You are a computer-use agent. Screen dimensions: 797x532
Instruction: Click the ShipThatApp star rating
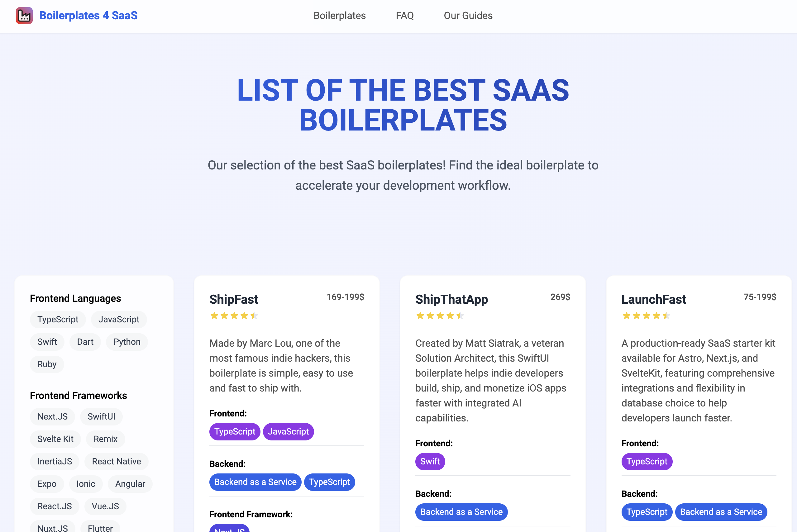click(x=440, y=316)
